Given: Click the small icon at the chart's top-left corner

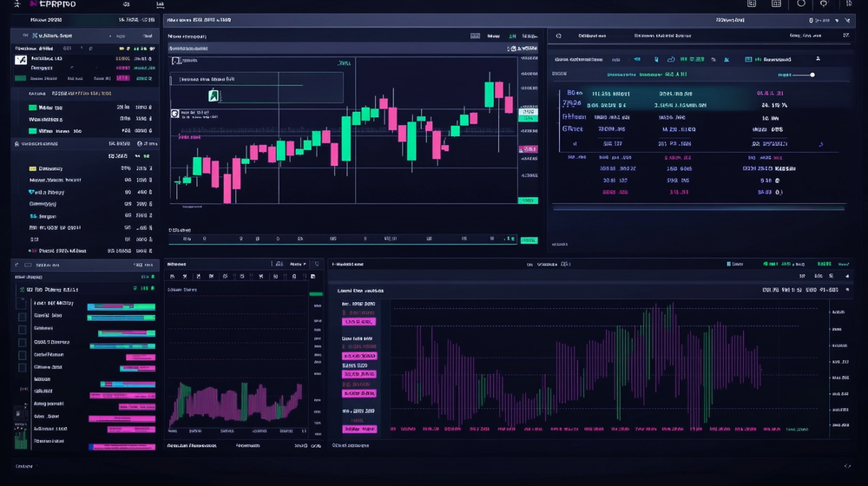Looking at the screenshot, I should [x=176, y=61].
